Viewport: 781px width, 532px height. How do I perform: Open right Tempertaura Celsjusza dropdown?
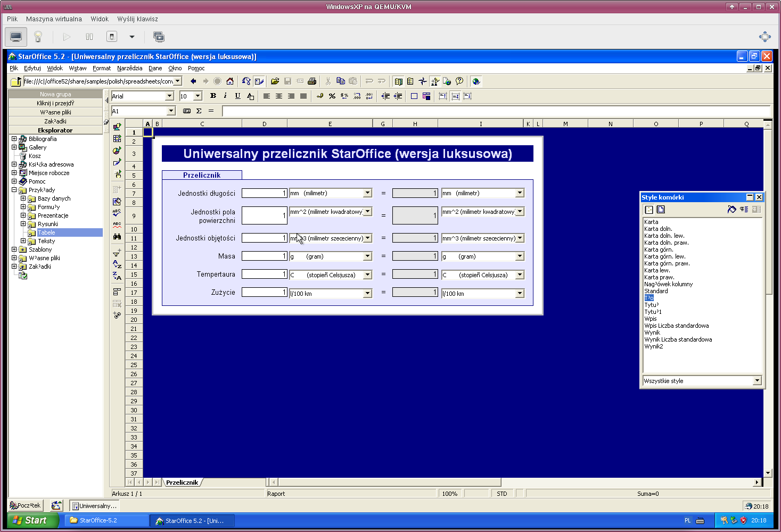(520, 275)
